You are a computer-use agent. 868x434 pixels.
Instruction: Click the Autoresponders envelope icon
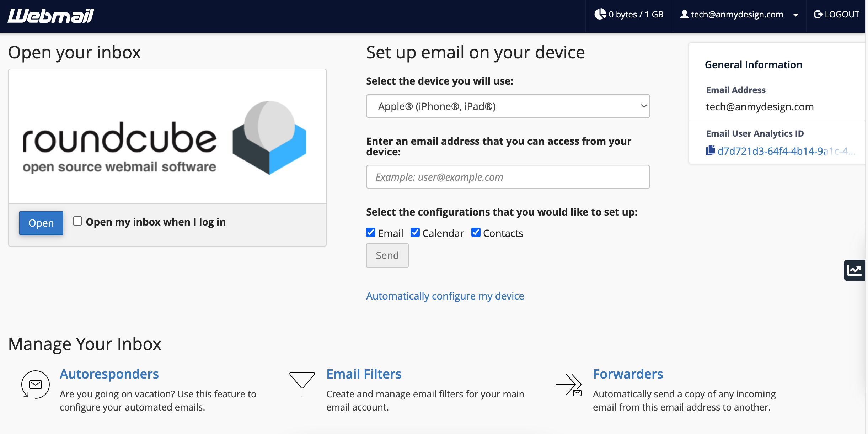click(35, 385)
